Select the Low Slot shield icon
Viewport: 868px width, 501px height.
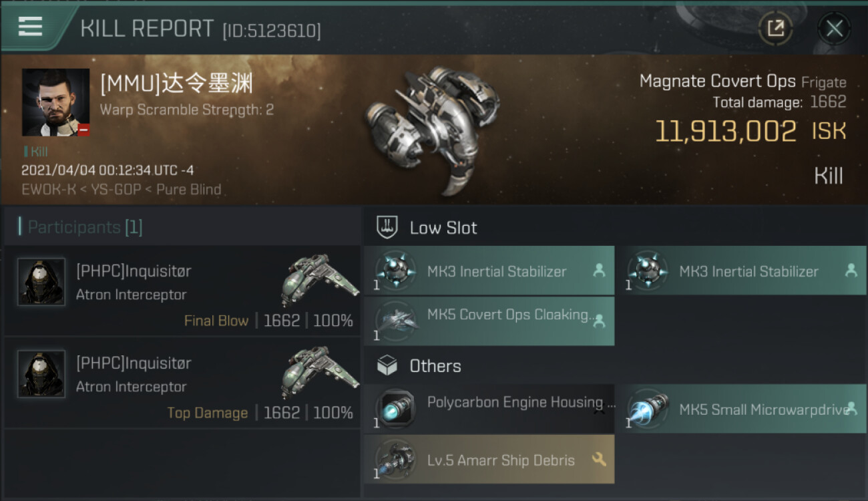(388, 227)
